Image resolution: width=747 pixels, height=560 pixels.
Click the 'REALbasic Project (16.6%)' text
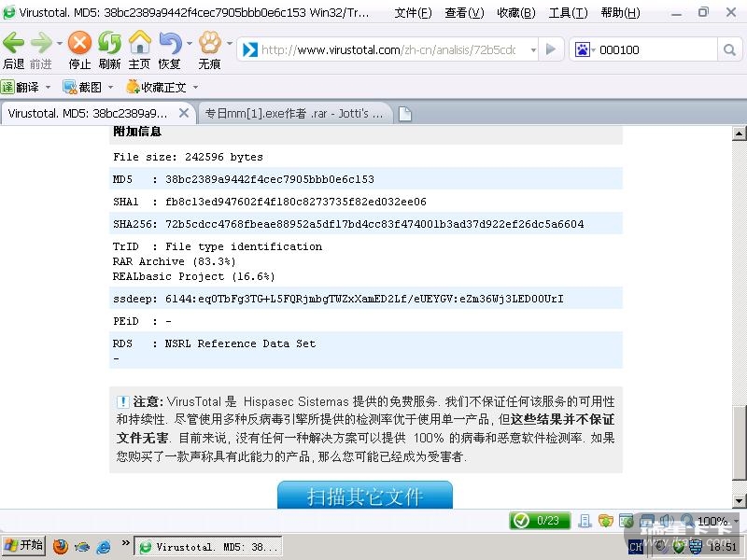coord(193,276)
